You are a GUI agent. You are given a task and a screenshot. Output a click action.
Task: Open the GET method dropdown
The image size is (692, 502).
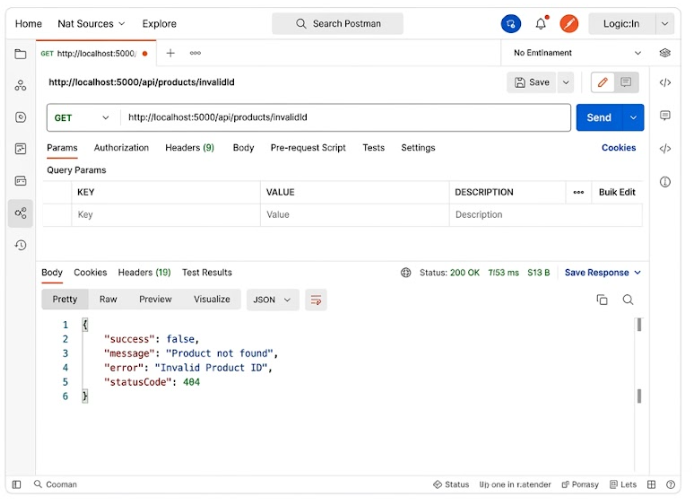(82, 118)
